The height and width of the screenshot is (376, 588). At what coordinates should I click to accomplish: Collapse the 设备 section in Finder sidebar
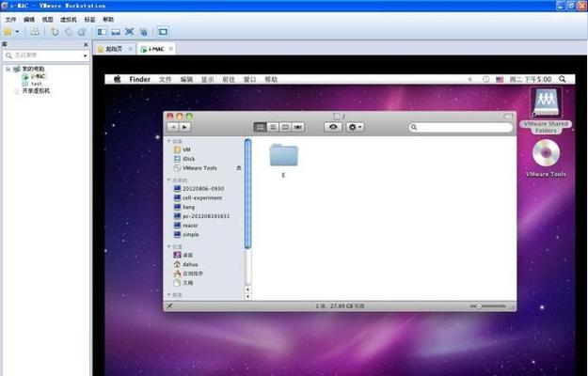click(168, 141)
